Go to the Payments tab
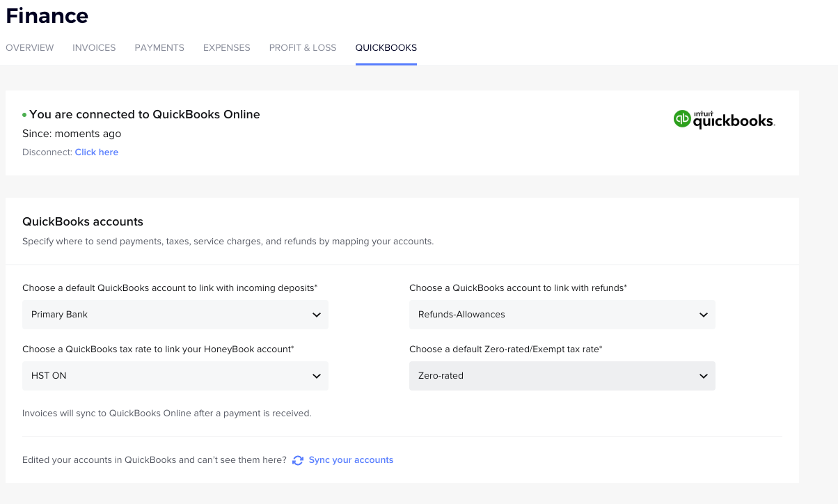Screen dimensions: 838x504 pos(159,48)
